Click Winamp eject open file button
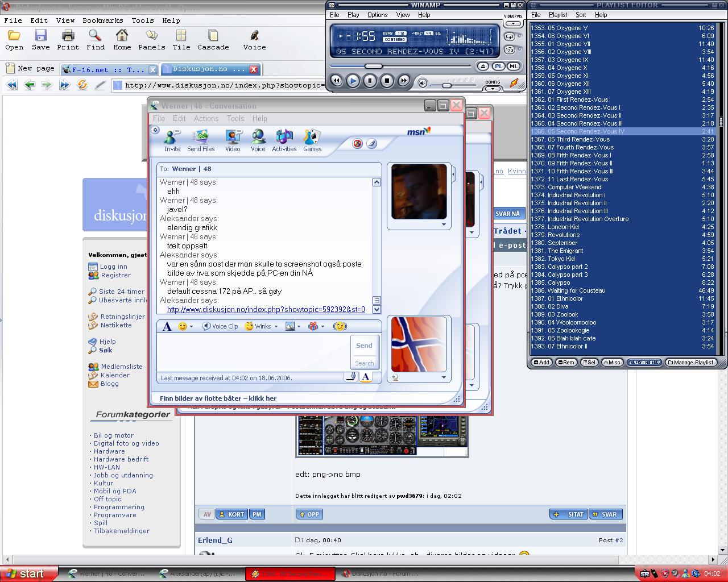 483,66
